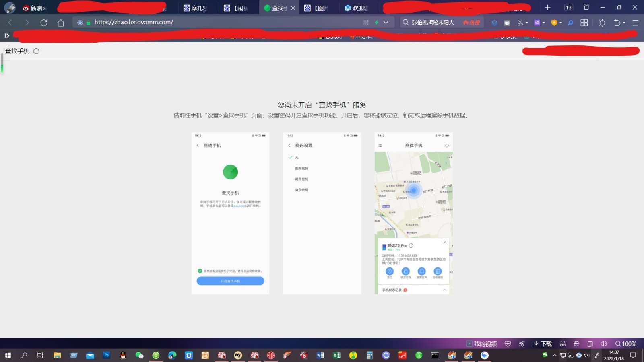644x362 pixels.
Task: Expand the screenshot tool dropdown arrow
Action: point(527,23)
